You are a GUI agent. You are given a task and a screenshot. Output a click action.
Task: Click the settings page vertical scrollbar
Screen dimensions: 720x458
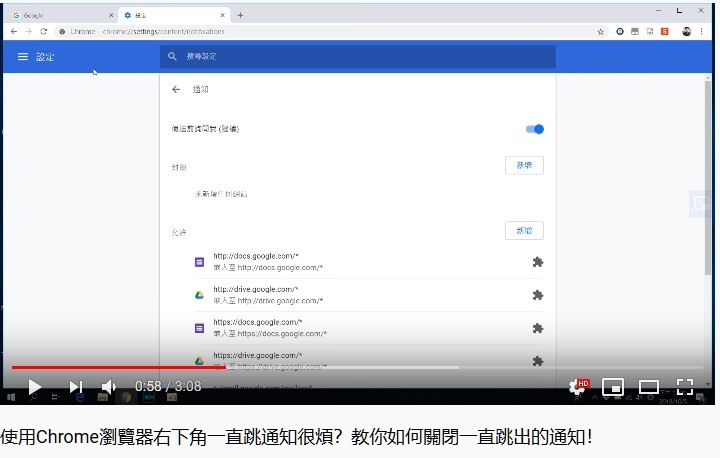point(708,177)
